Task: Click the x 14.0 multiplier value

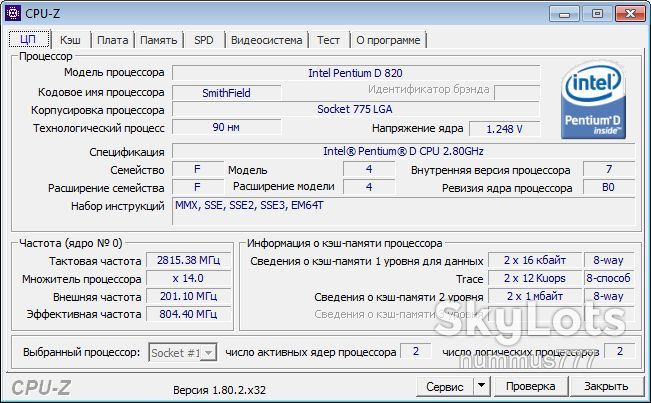Action: (188, 278)
